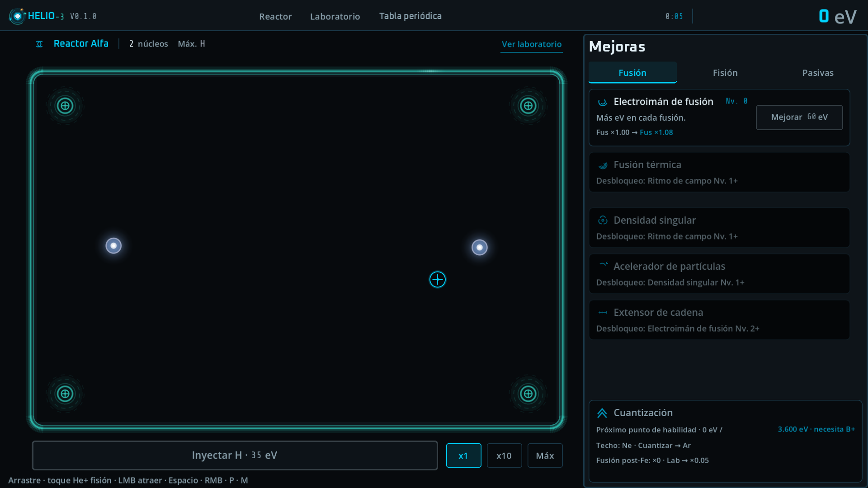Click the right hydrogen nucleus
This screenshot has height=488, width=868.
pos(480,248)
